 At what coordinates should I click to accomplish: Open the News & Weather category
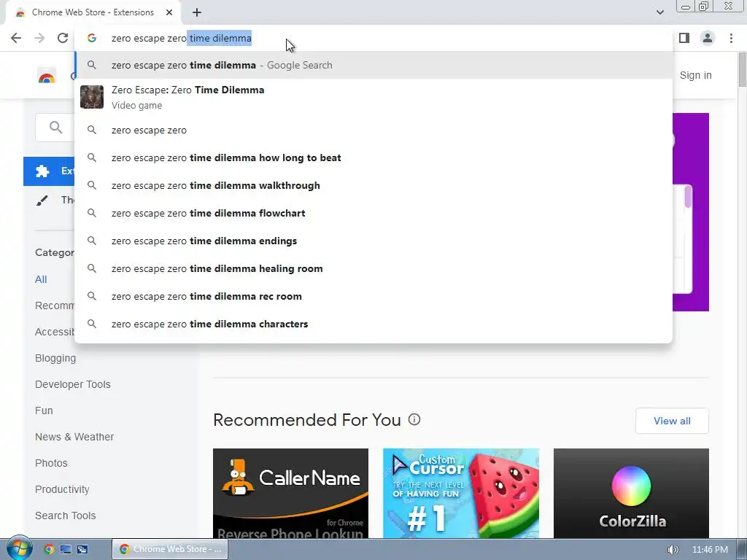pos(74,437)
